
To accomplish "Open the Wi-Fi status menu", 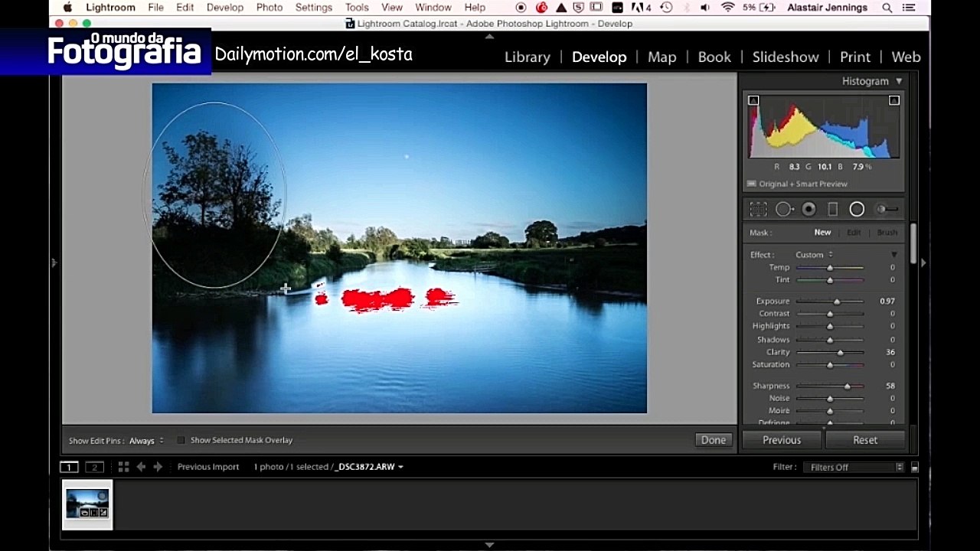I will pyautogui.click(x=728, y=8).
